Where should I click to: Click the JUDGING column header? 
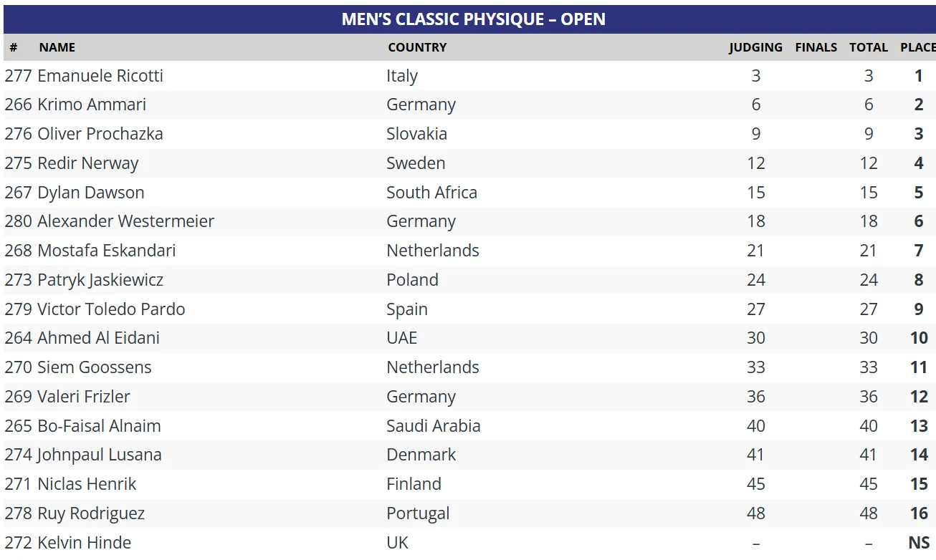(x=755, y=47)
